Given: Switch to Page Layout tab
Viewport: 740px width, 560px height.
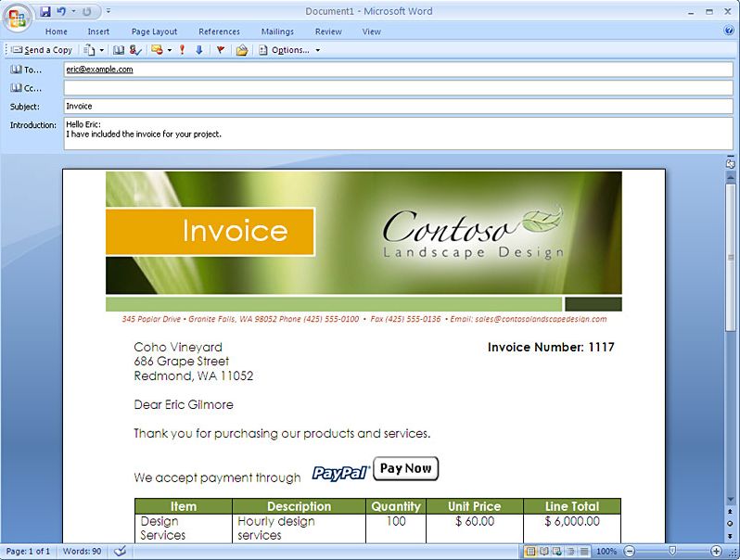Looking at the screenshot, I should (154, 32).
